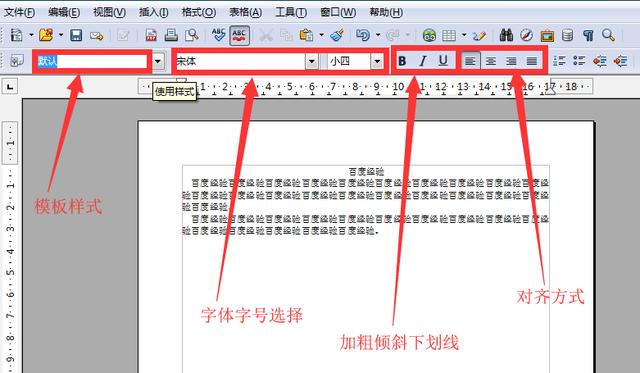The width and height of the screenshot is (640, 373).
Task: Click the Print file directly icon
Action: [171, 36]
